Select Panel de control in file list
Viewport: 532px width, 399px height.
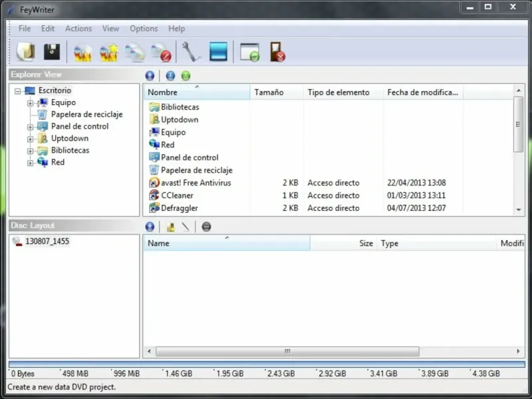click(x=190, y=158)
